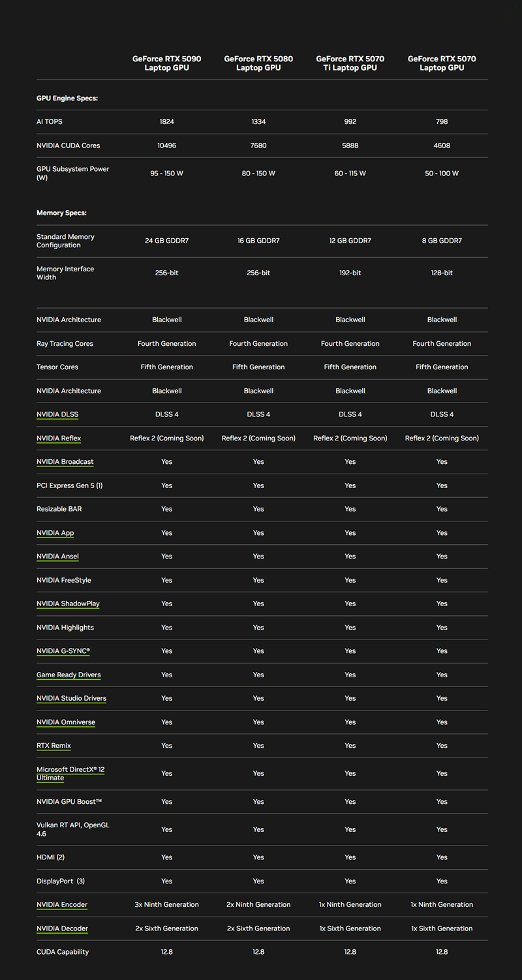This screenshot has width=522, height=980.
Task: Select the 12 GB GDDR7 value
Action: pyautogui.click(x=350, y=241)
